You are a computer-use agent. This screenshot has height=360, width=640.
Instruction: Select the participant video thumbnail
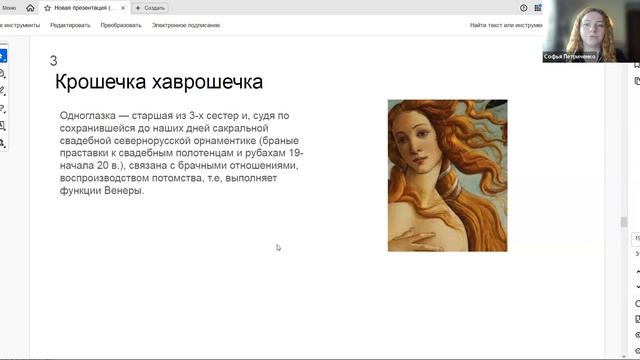click(x=591, y=31)
